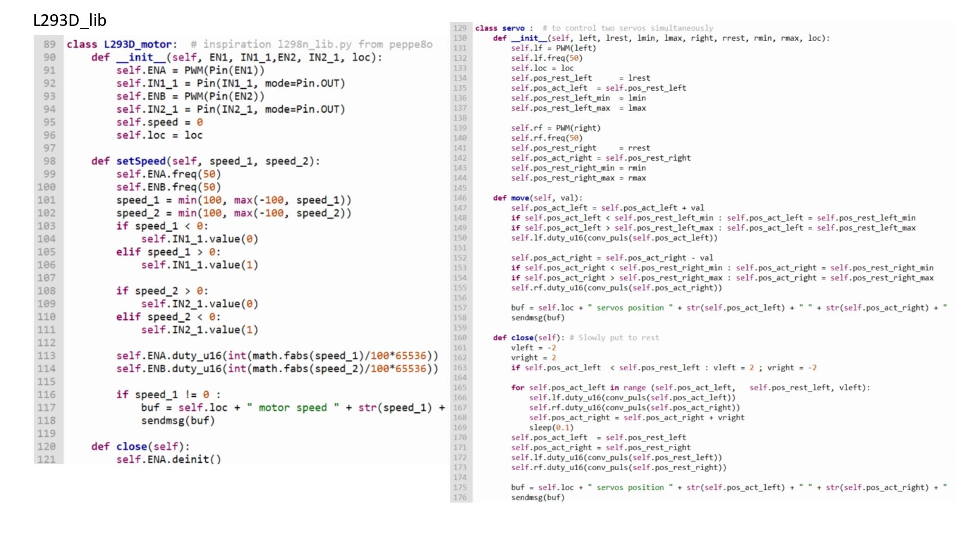Click the 'inspiration l298n_lib.py from peppe8o' comment
The width and height of the screenshot is (980, 551).
312,44
